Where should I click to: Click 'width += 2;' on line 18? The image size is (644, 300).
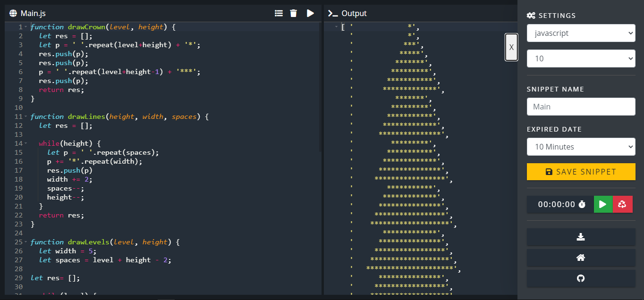click(x=70, y=179)
